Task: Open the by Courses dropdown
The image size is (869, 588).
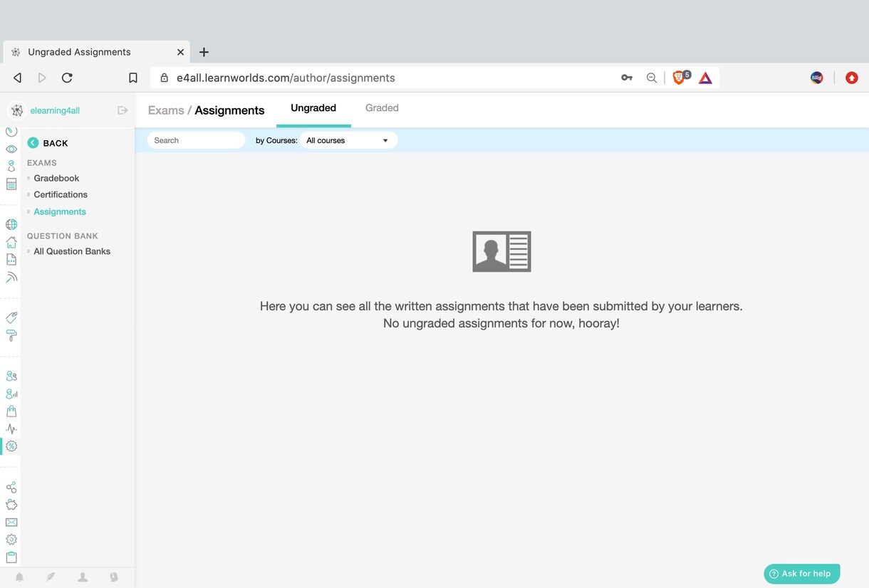Action: click(348, 140)
